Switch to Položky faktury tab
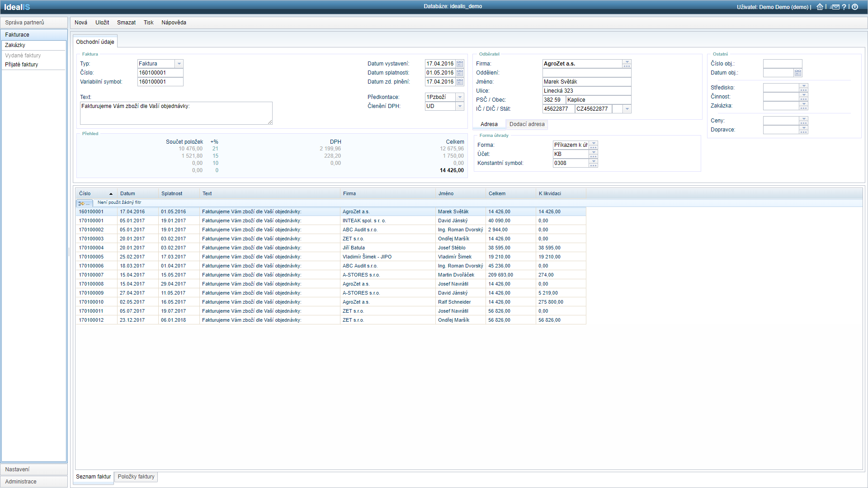Image resolution: width=868 pixels, height=488 pixels. coord(136,477)
